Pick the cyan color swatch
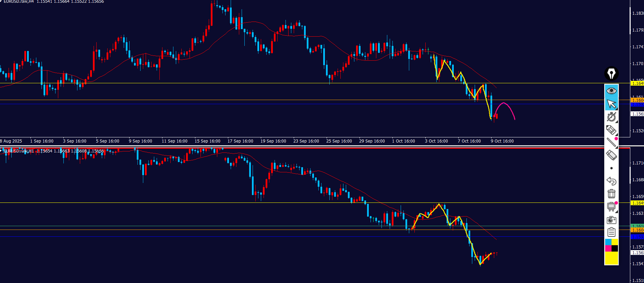 coord(608,242)
